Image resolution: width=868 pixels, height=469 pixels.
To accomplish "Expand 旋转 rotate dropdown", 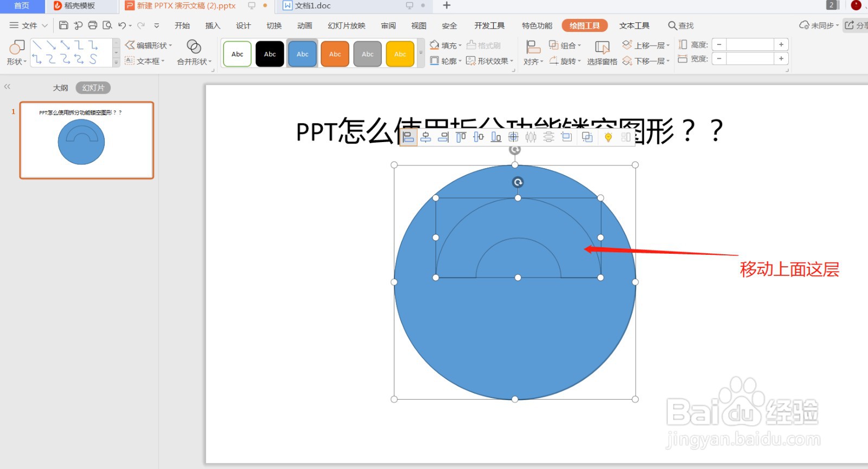I will point(579,61).
